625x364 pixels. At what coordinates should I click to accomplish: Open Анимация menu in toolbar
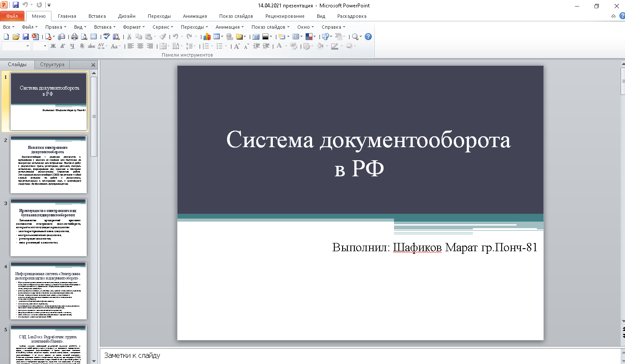pyautogui.click(x=229, y=27)
